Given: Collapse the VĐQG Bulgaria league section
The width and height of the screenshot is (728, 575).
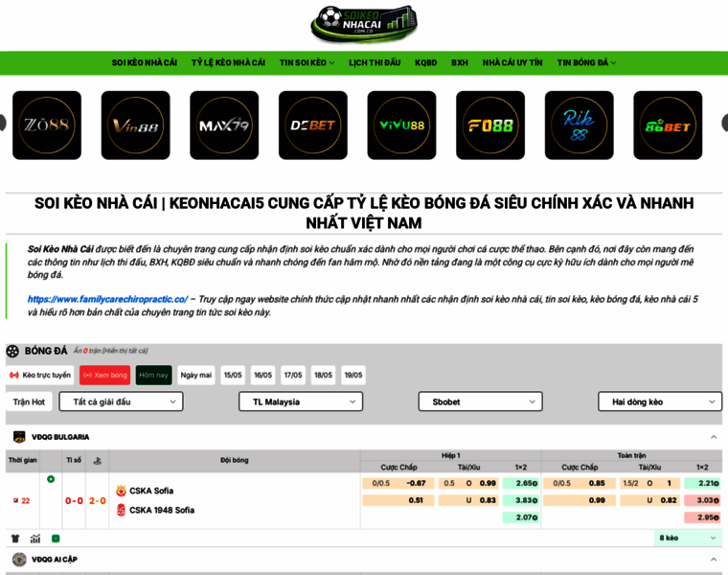Looking at the screenshot, I should coord(714,437).
